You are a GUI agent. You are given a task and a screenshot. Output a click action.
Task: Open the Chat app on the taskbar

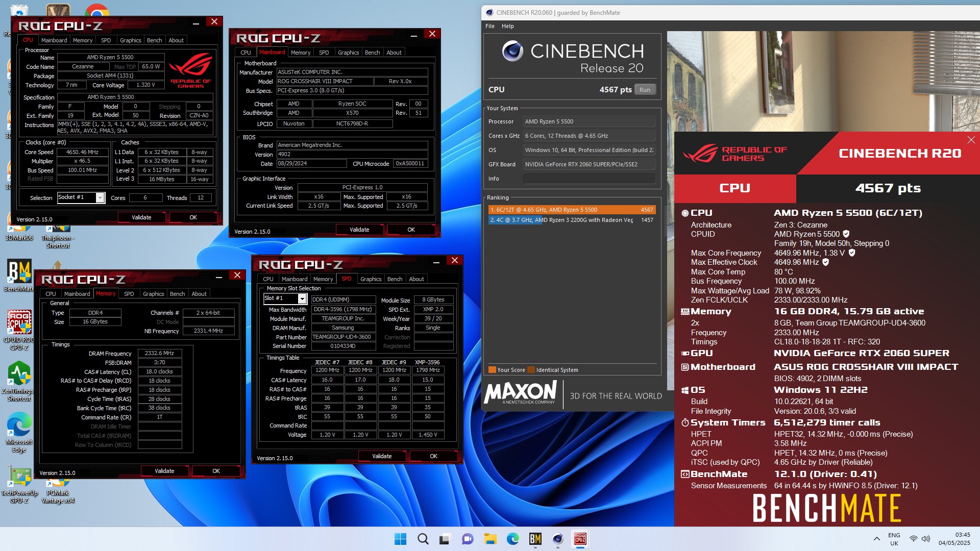coord(468,539)
